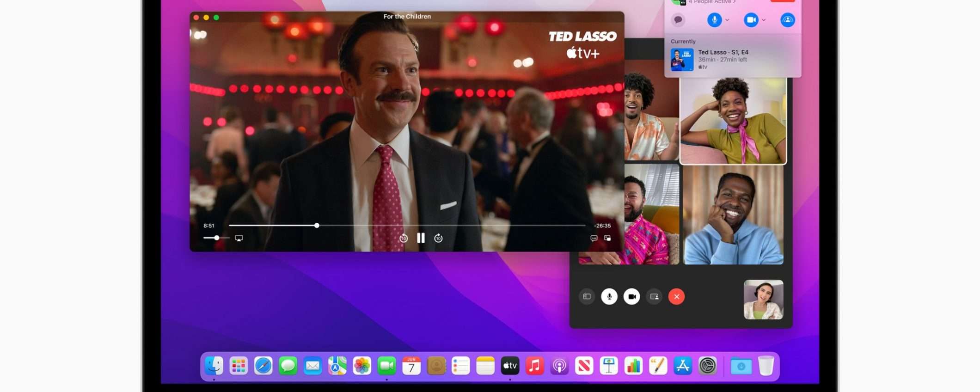Open Maps from the Dock
This screenshot has height=392, width=980.
coord(337,366)
